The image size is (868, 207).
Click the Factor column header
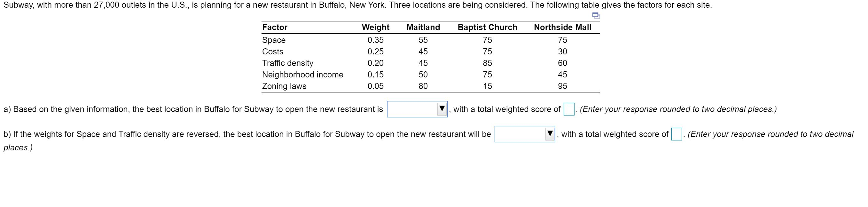tap(274, 27)
